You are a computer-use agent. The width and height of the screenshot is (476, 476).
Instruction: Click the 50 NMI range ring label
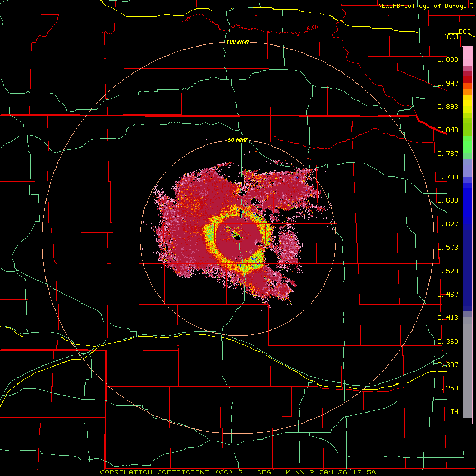(x=237, y=140)
